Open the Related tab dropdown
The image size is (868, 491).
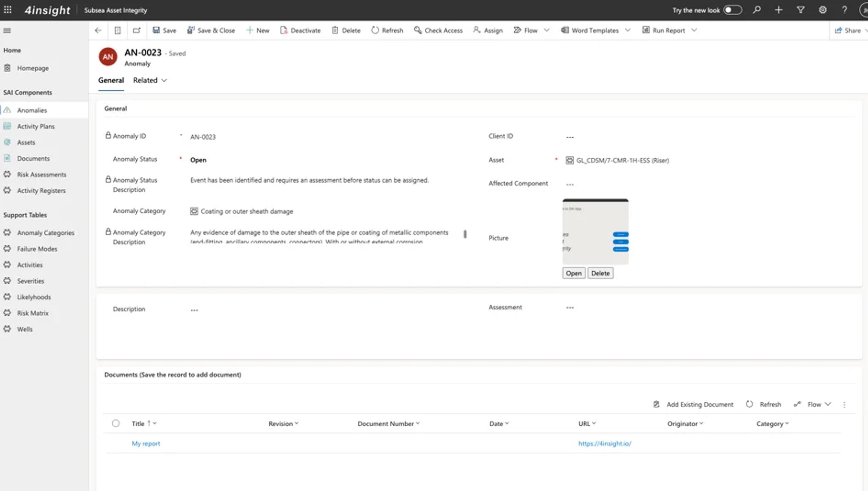click(150, 80)
